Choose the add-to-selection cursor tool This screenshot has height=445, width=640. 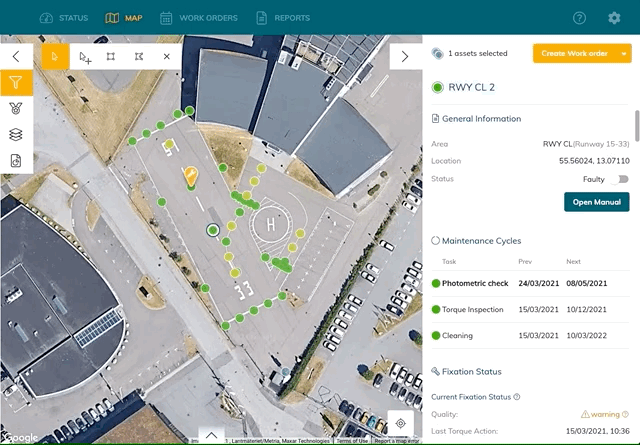(84, 57)
